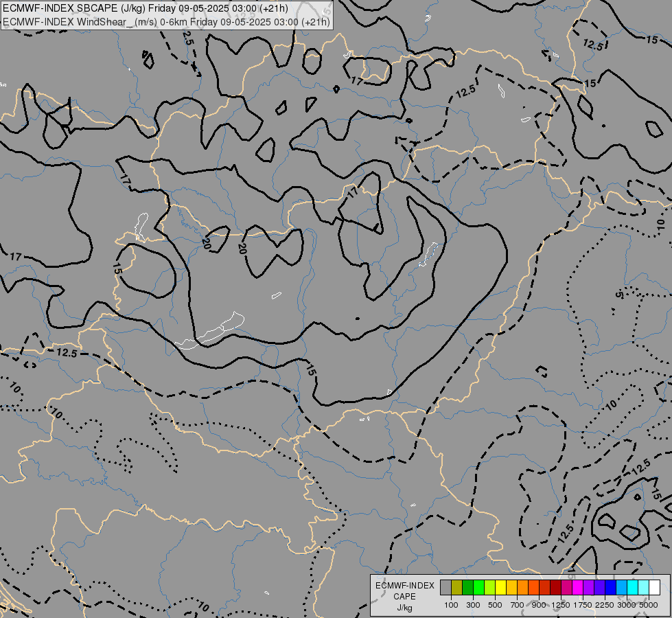Click the legend label 900
This screenshot has height=618, width=672.
click(x=539, y=605)
